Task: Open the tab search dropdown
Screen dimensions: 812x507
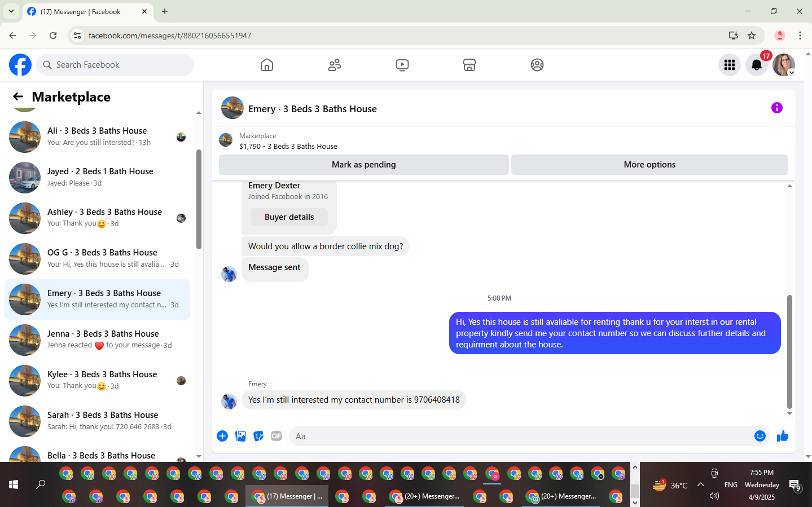Action: [11, 11]
